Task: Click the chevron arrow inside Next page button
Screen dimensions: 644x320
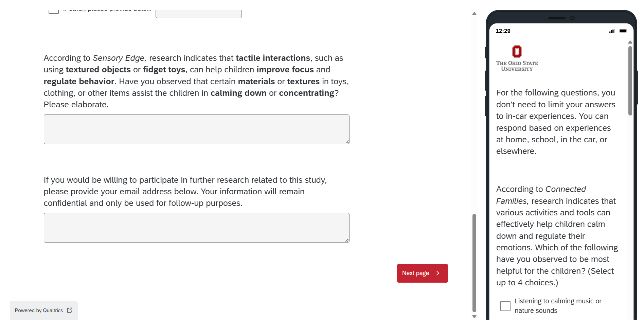Action: (438, 273)
